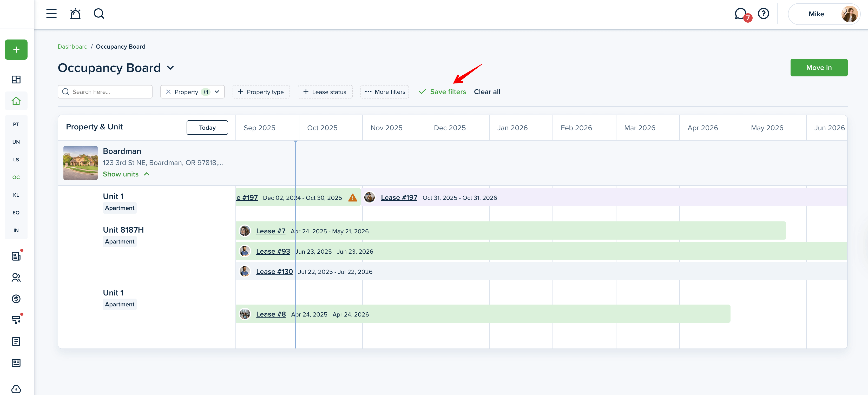Remove the Property filter with X
The image size is (868, 395).
click(x=168, y=92)
